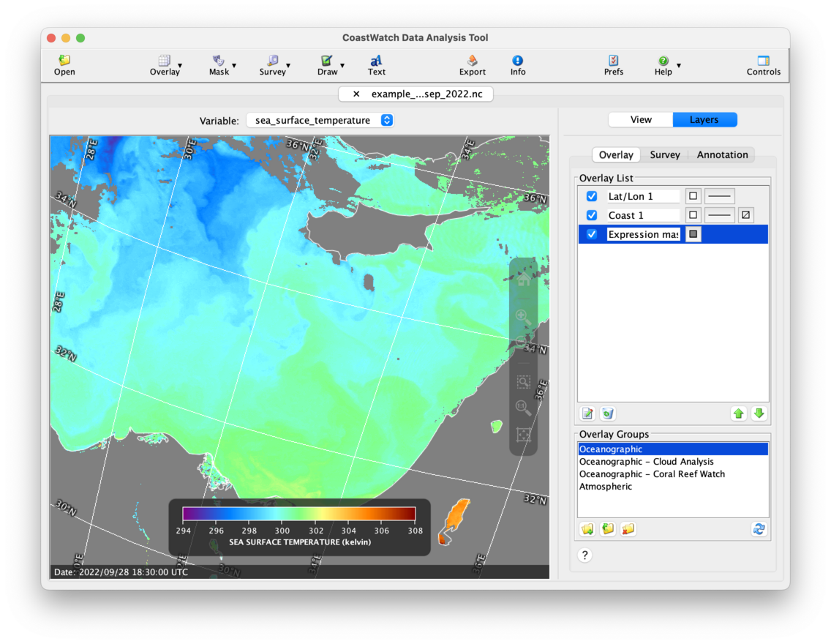The height and width of the screenshot is (644, 831).
Task: Select the Text annotation tool
Action: click(x=377, y=61)
